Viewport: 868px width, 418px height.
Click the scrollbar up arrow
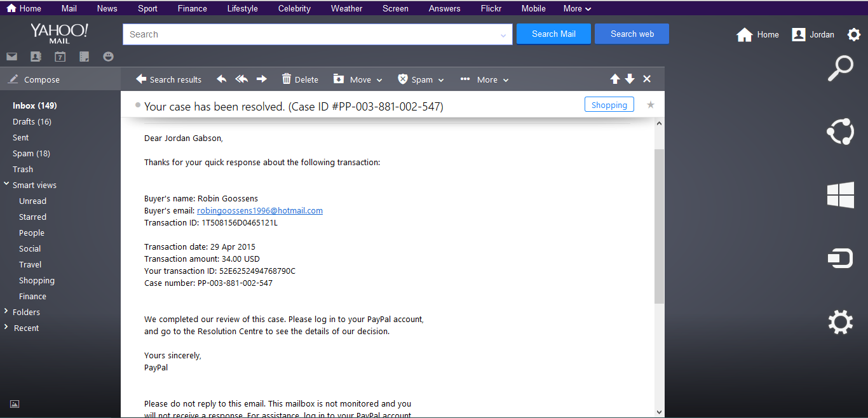[x=659, y=123]
